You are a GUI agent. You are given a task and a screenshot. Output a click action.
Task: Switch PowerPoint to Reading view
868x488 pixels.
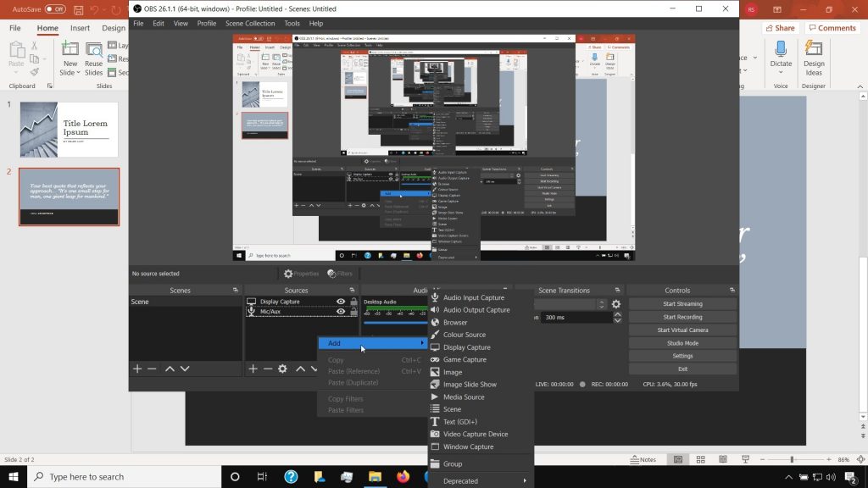(x=723, y=459)
